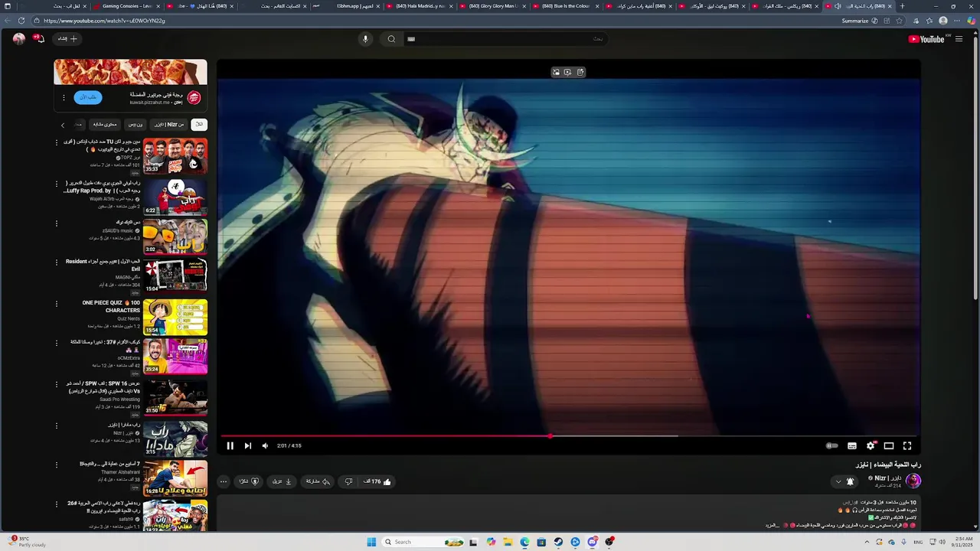This screenshot has width=980, height=551.
Task: Select the 'All' filter chip
Action: 199,124
